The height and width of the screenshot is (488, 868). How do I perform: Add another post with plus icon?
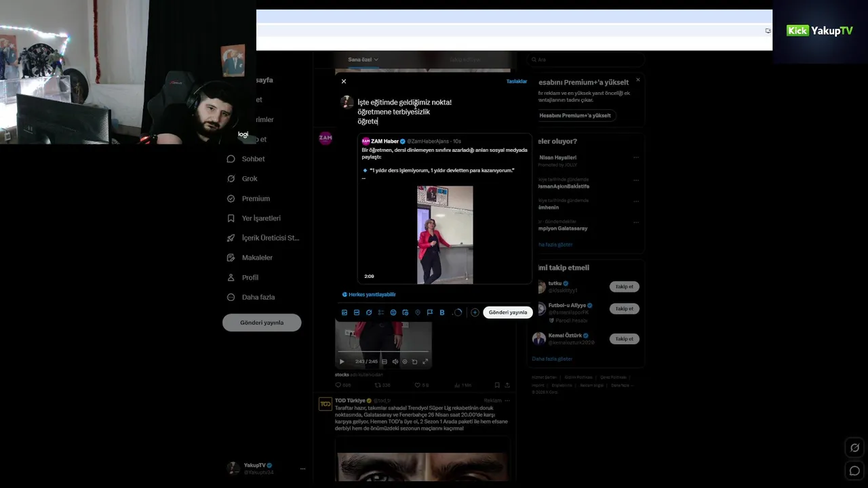point(475,312)
